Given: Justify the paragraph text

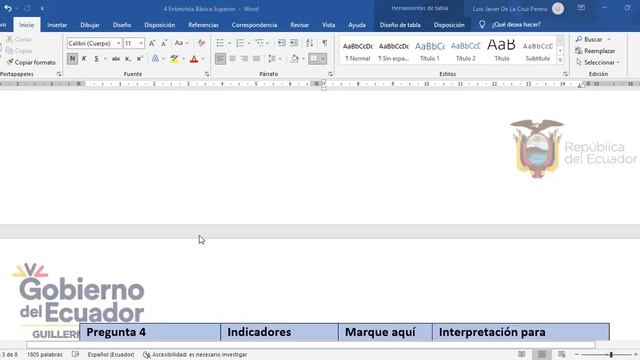Looking at the screenshot, I should [256, 59].
